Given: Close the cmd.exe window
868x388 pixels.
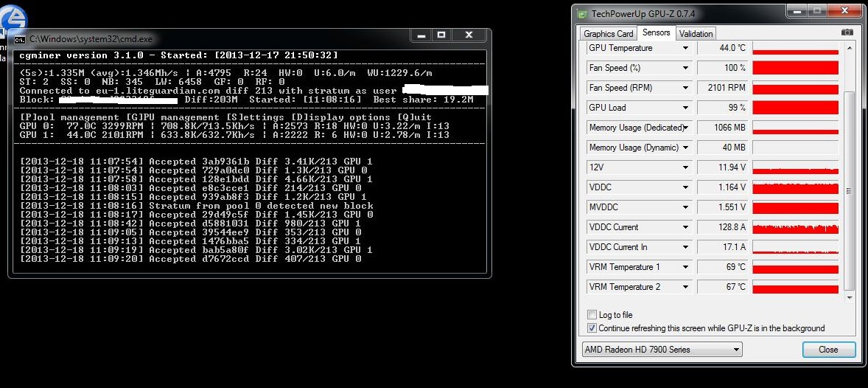Looking at the screenshot, I should pyautogui.click(x=469, y=35).
